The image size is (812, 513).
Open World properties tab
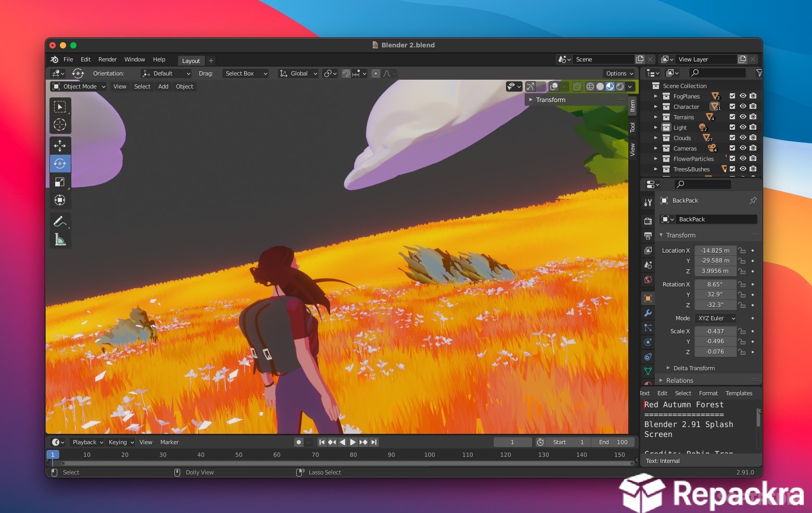(x=648, y=280)
